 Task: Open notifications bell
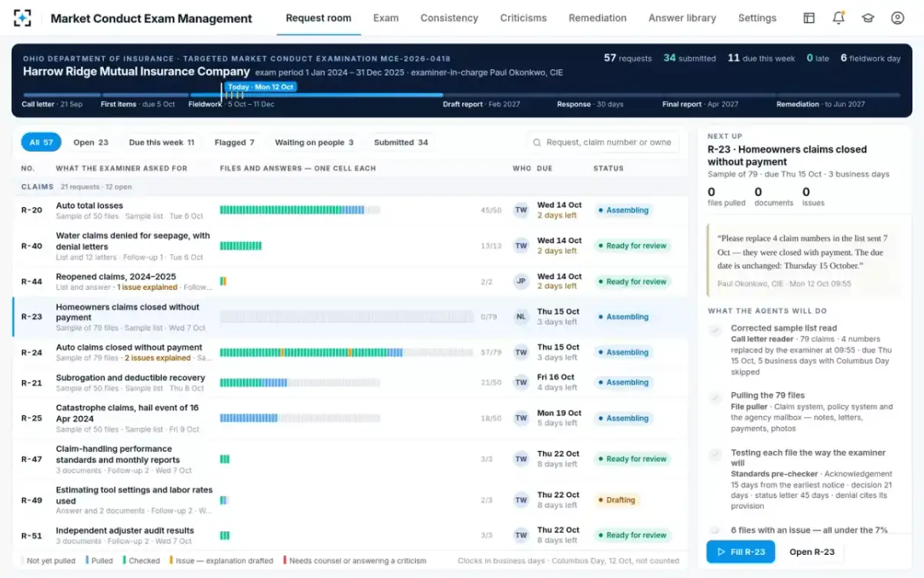(839, 18)
